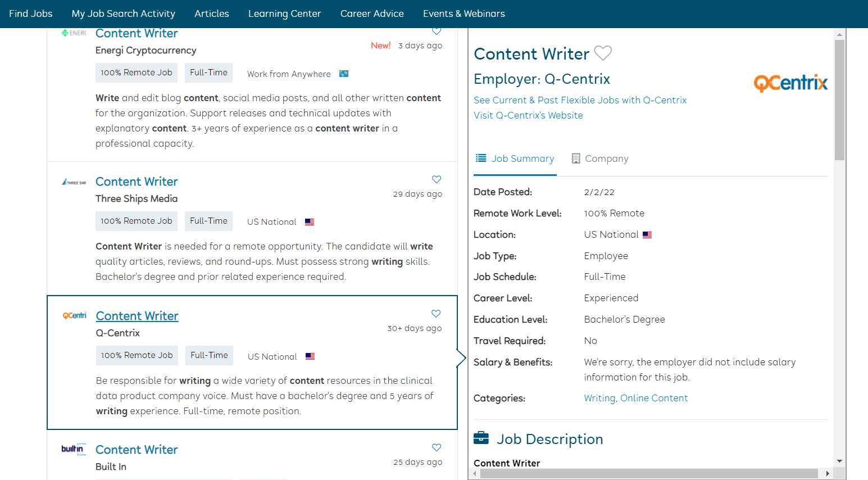Click the 'New!' badge on Energi listing
This screenshot has width=868, height=480.
381,46
